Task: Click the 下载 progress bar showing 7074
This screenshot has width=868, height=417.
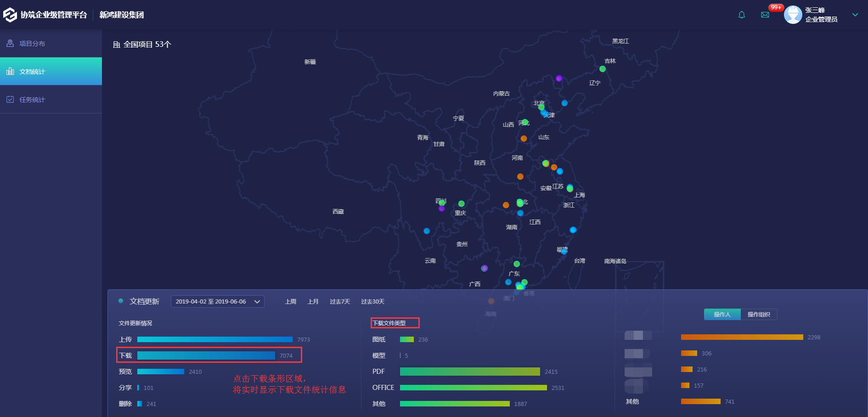Action: click(205, 355)
